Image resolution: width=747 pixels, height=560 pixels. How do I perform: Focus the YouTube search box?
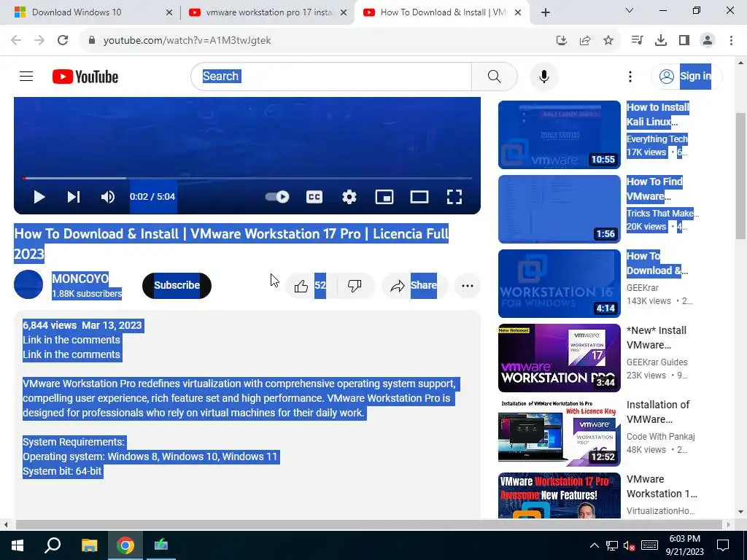pyautogui.click(x=331, y=76)
